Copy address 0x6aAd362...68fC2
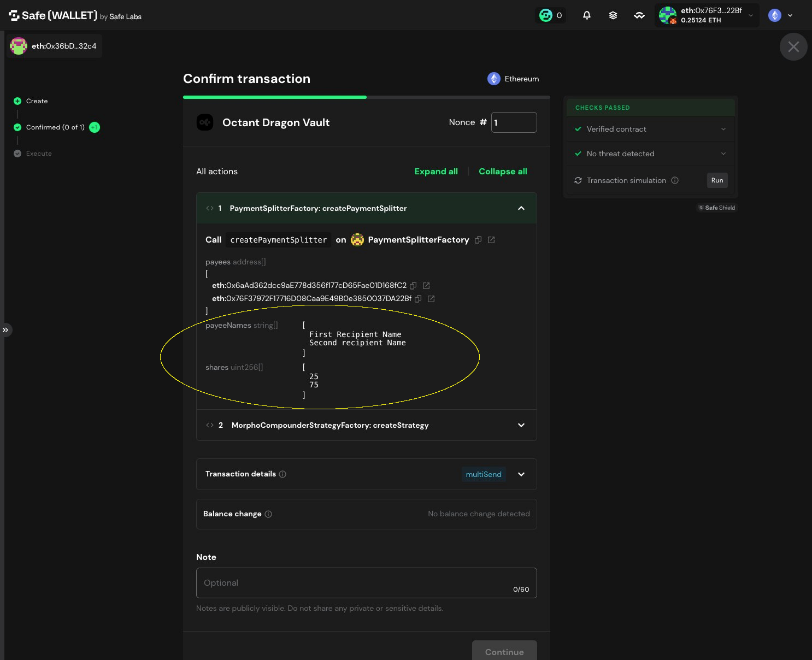This screenshot has height=660, width=812. tap(413, 286)
